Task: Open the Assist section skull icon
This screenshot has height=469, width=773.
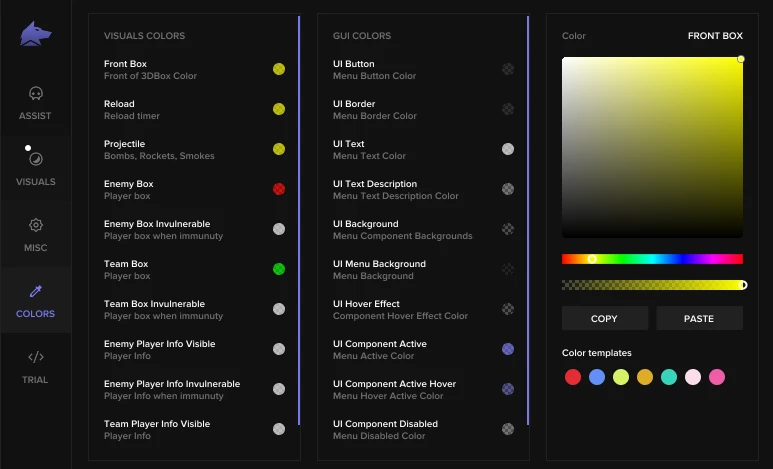Action: pos(35,93)
